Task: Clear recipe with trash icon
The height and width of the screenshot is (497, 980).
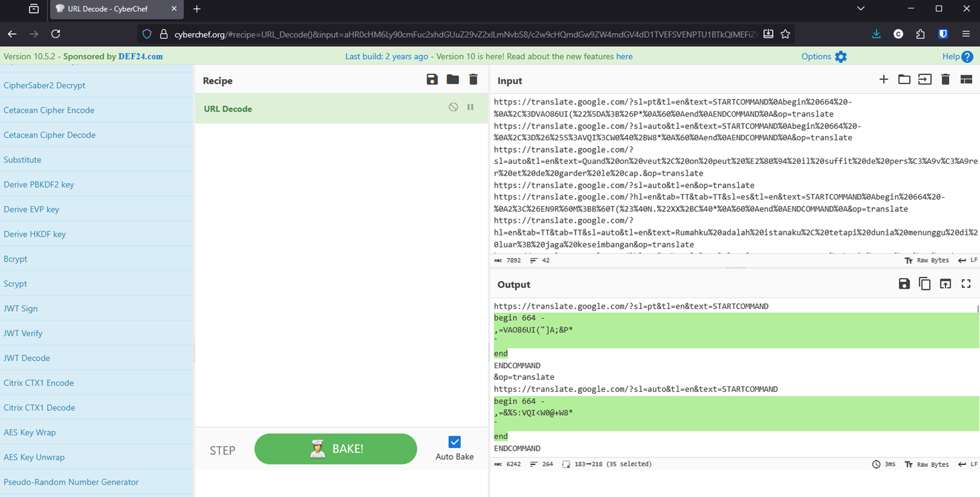Action: click(x=473, y=80)
